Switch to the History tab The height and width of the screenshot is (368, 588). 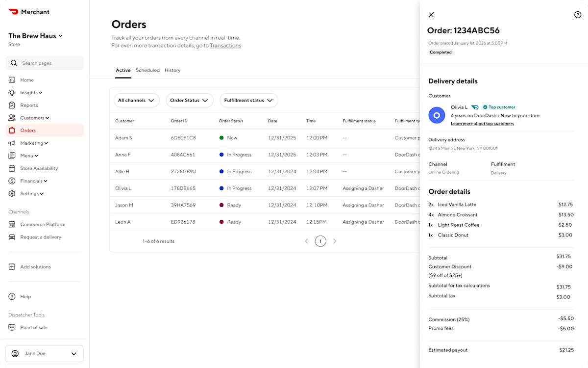click(x=172, y=70)
